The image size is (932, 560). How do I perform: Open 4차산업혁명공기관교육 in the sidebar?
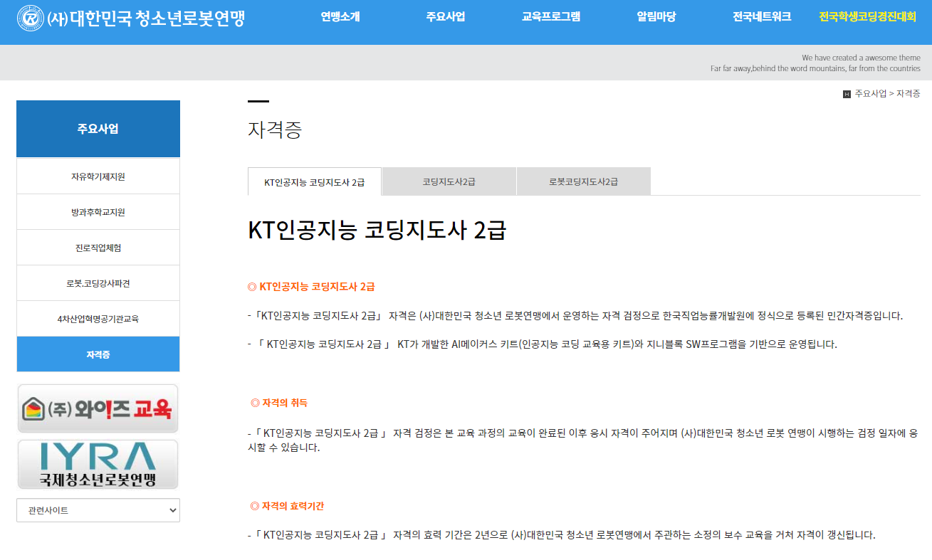[98, 319]
